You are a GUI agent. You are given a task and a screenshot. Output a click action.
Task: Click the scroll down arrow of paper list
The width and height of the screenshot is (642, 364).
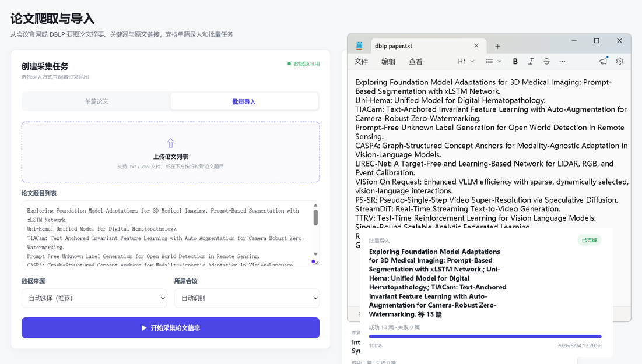tap(315, 254)
